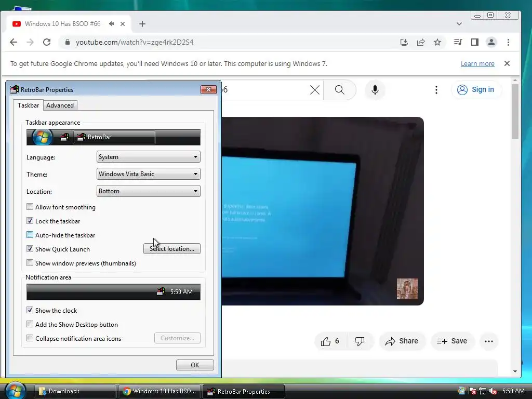Click the YouTube Sign in button

(x=476, y=89)
